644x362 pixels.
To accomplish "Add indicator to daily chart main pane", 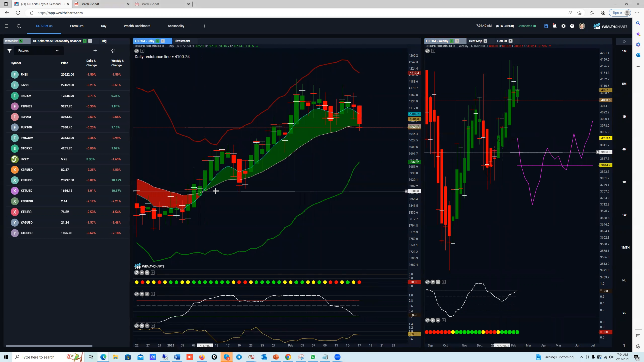I will click(x=142, y=51).
